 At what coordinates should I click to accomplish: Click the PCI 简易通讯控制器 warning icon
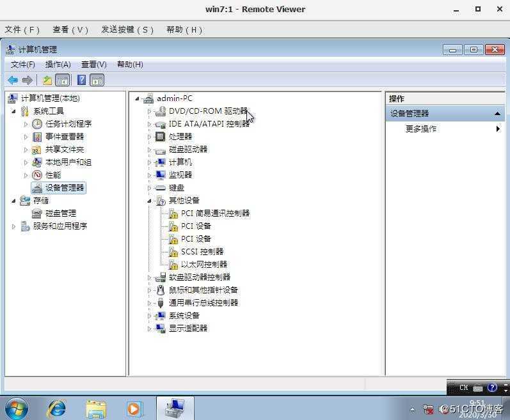173,214
